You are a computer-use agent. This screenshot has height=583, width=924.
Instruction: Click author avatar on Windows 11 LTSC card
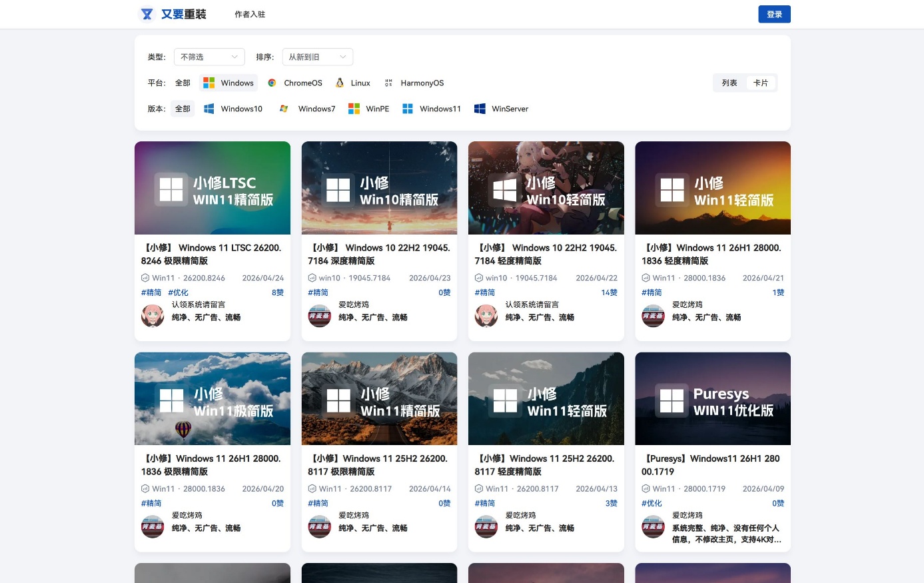(x=153, y=316)
